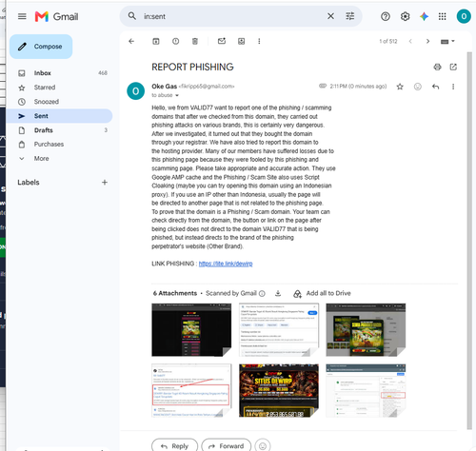Show attachment scan info icon

[262, 293]
